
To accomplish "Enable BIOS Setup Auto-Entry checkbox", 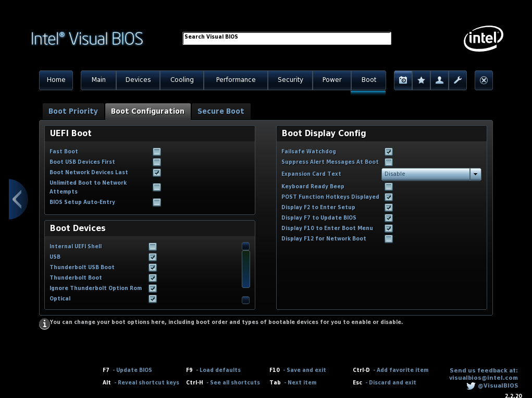I will pos(157,202).
